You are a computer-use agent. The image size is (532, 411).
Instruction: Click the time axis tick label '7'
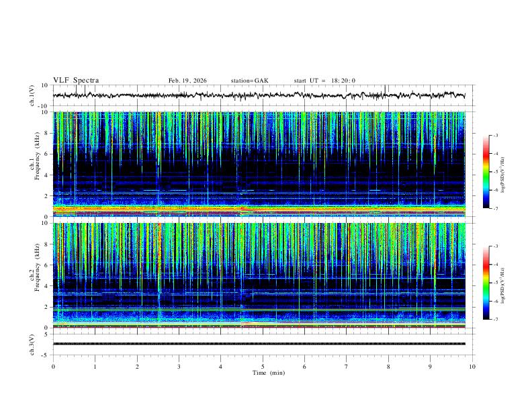pos(347,367)
